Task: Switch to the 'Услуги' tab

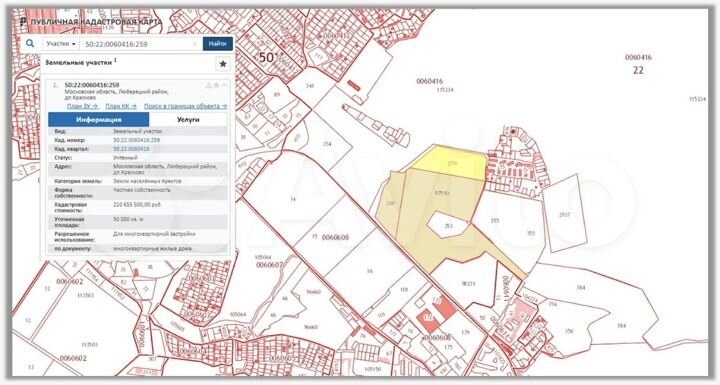Action: [188, 119]
